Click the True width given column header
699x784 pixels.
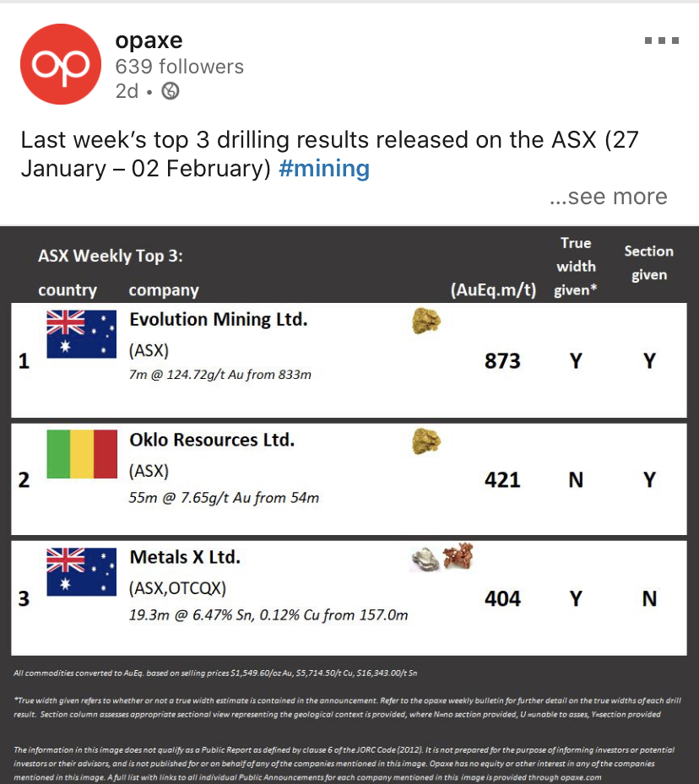pyautogui.click(x=576, y=267)
